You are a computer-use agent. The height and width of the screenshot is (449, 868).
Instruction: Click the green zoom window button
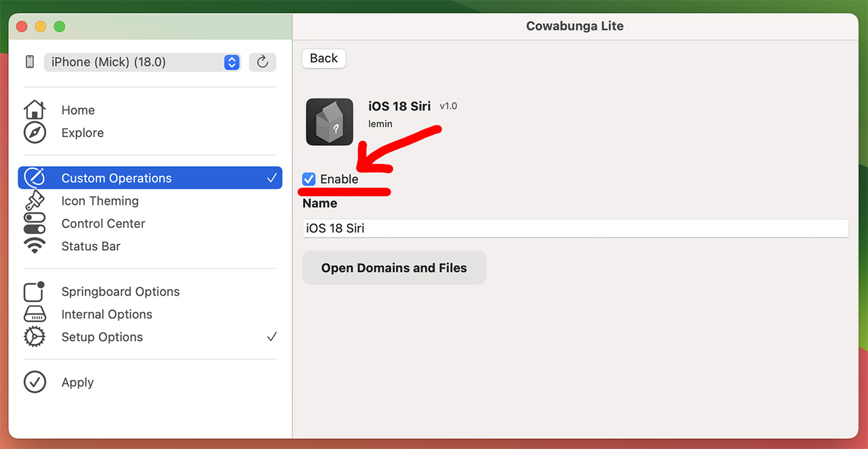pos(60,26)
